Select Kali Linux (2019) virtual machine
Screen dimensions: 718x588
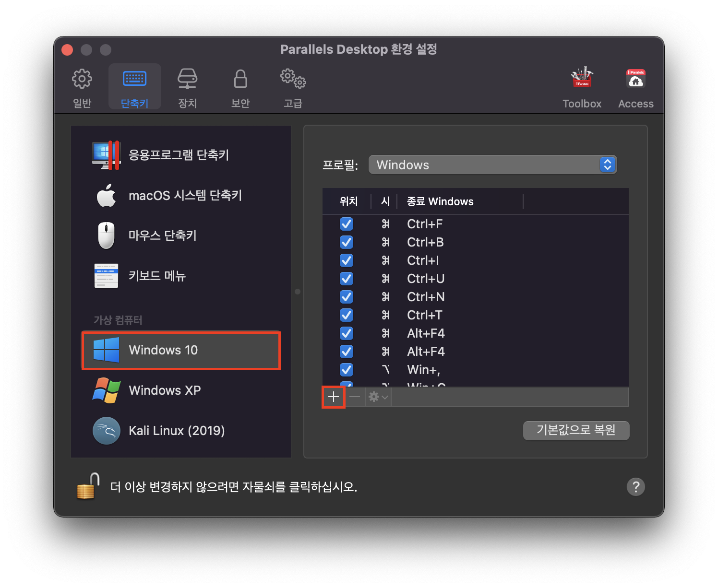coord(181,431)
